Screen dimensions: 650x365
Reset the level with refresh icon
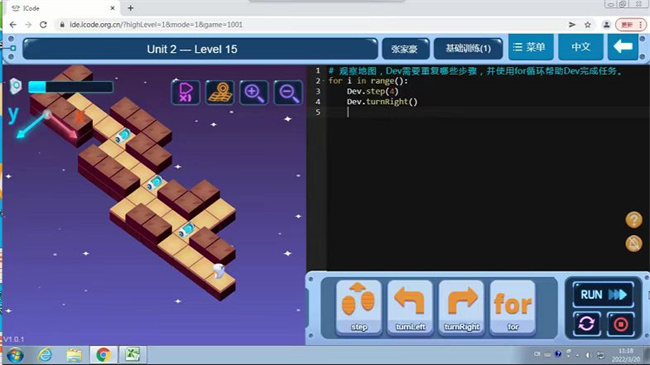[x=587, y=324]
